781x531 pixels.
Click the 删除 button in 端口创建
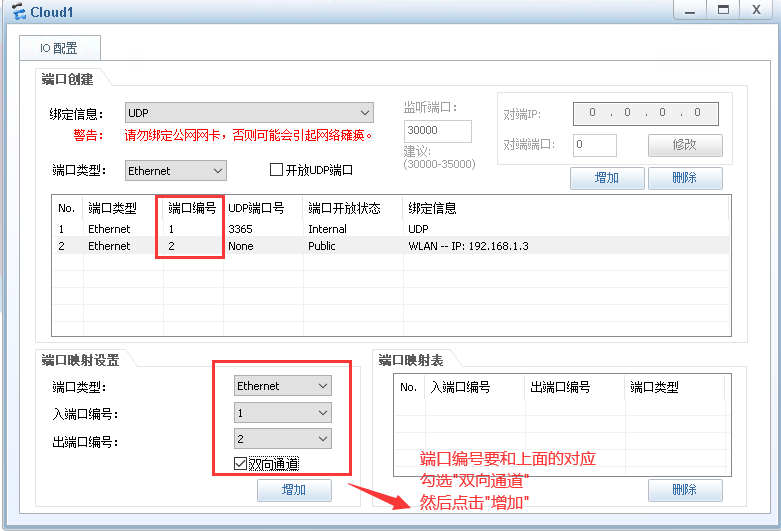(685, 178)
